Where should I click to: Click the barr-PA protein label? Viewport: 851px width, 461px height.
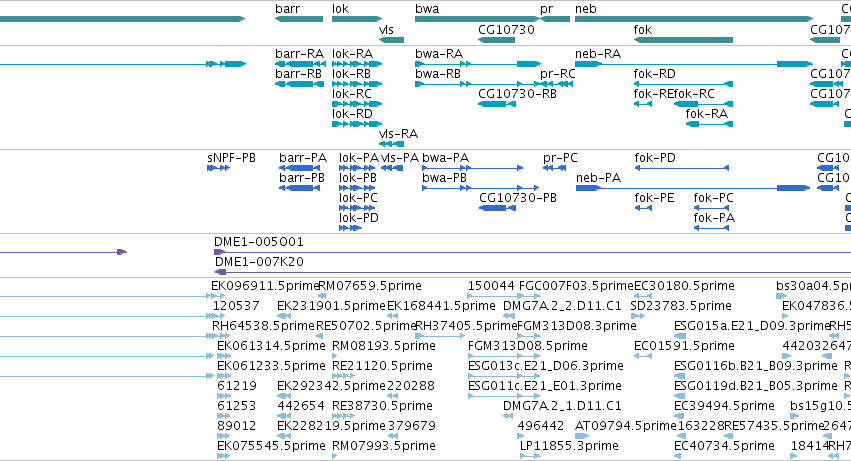(x=303, y=158)
